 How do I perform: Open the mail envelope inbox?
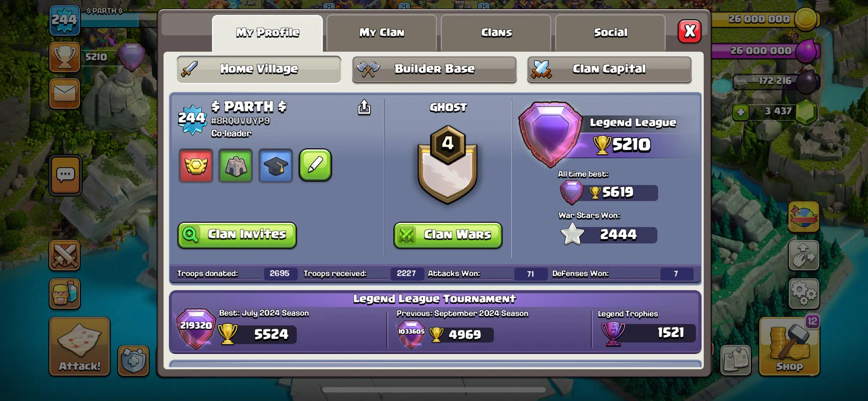64,93
